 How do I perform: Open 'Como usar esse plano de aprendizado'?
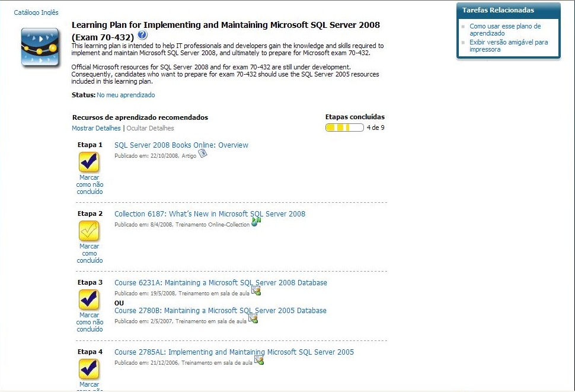pos(505,30)
